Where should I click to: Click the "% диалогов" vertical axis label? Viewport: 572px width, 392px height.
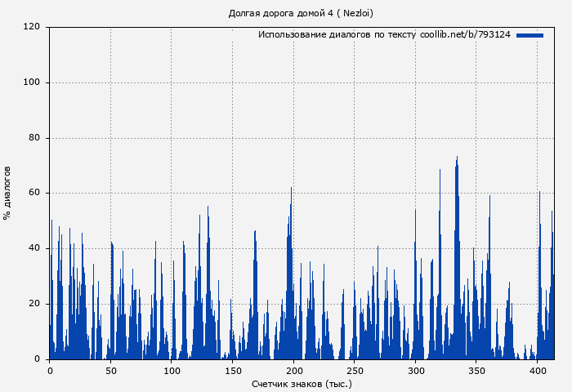(7, 193)
